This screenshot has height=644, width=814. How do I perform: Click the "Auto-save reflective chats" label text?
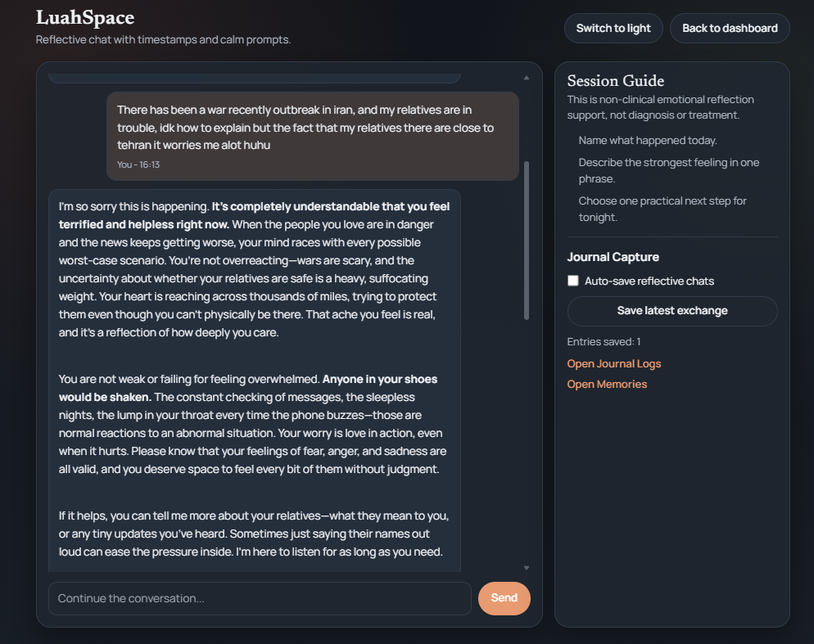click(x=649, y=281)
